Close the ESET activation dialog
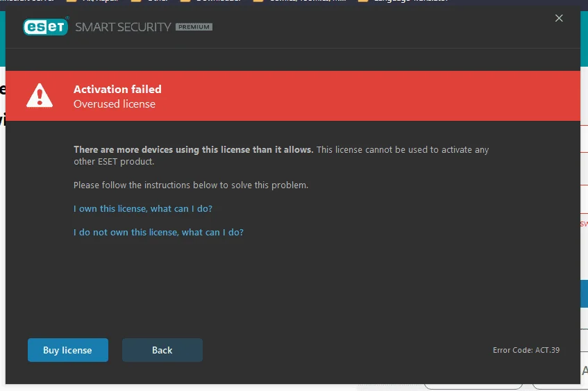 point(559,18)
